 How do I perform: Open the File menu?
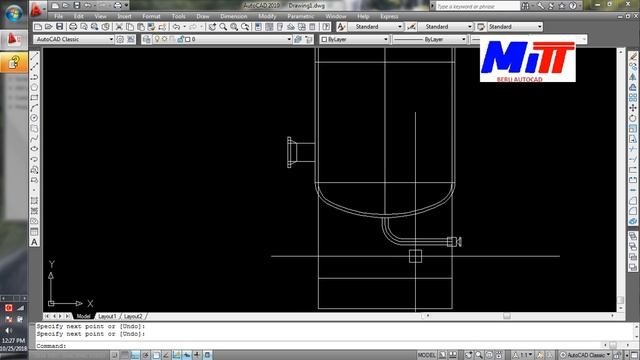pos(59,16)
